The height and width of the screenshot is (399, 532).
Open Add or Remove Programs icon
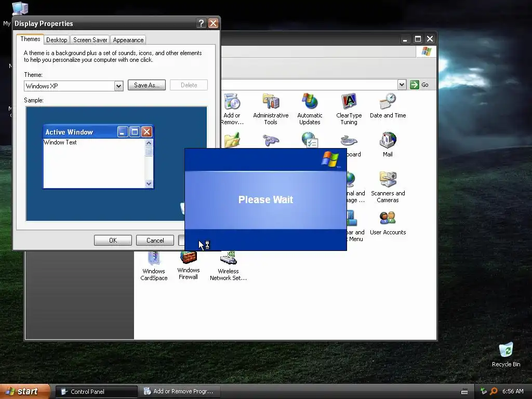tap(232, 109)
